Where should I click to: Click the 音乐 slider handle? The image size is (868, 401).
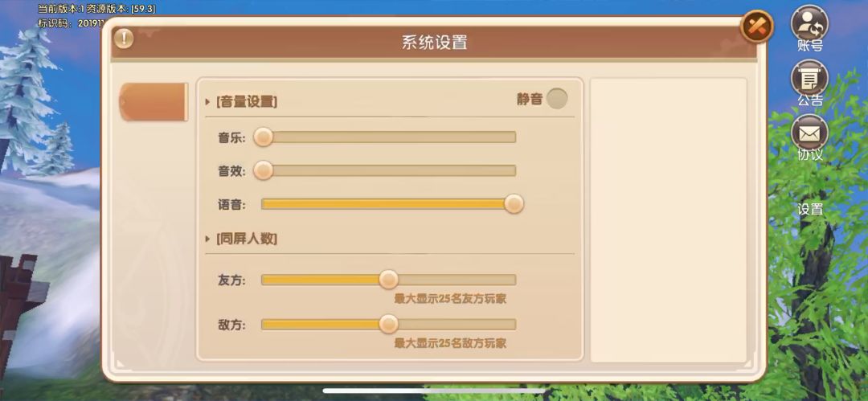[x=263, y=137]
